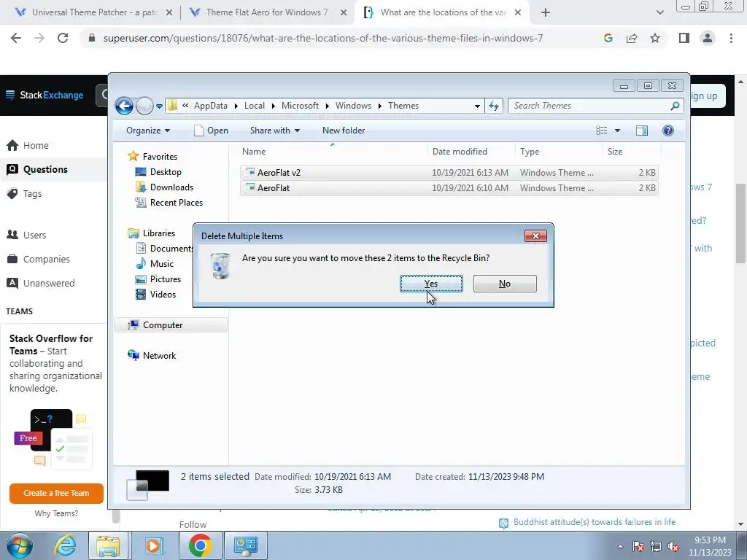
Task: Open Tags in Super User sidebar
Action: pos(25,193)
